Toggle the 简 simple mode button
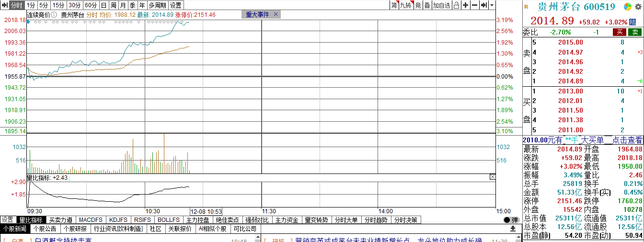 [x=394, y=5]
